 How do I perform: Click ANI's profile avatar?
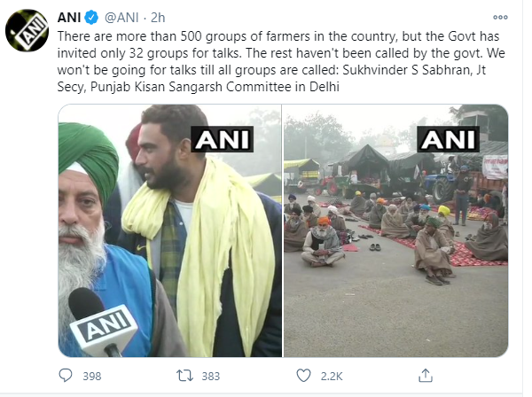tap(26, 33)
